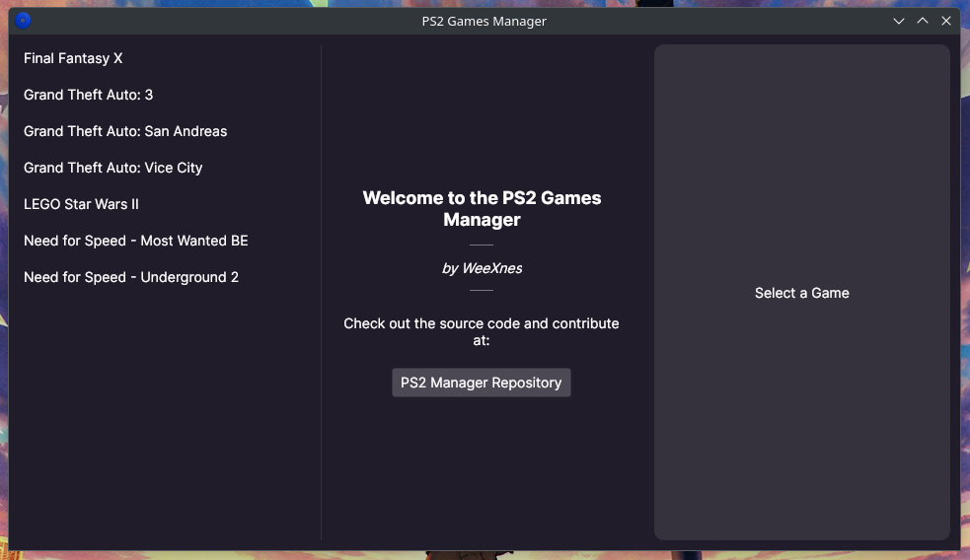Screen dimensions: 970x560
Task: Choose Grand Theft Auto: San Andreas
Action: [125, 131]
